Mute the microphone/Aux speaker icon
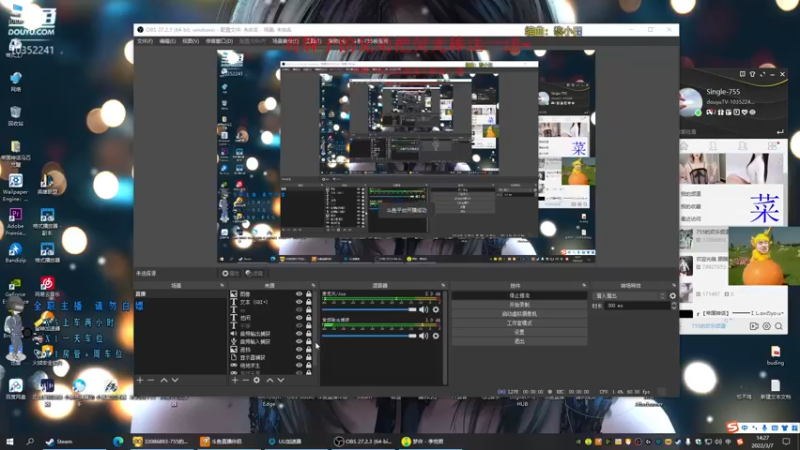800x450 pixels. click(423, 310)
